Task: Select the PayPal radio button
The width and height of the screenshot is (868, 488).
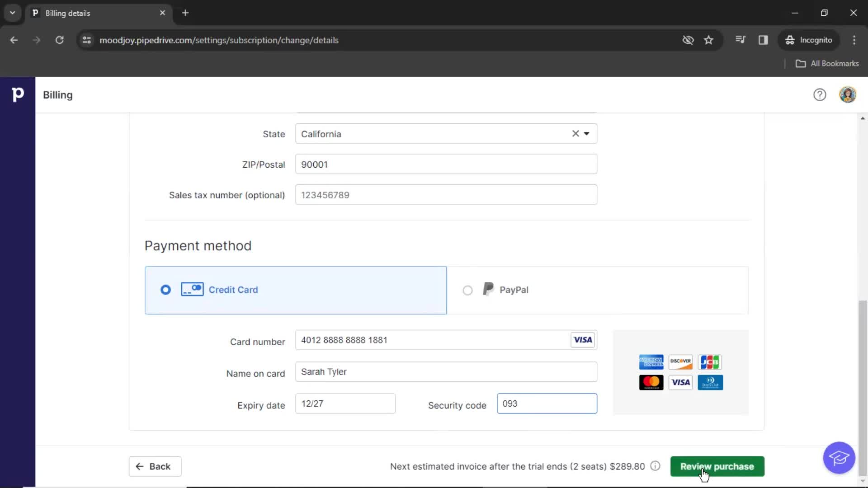Action: tap(468, 290)
